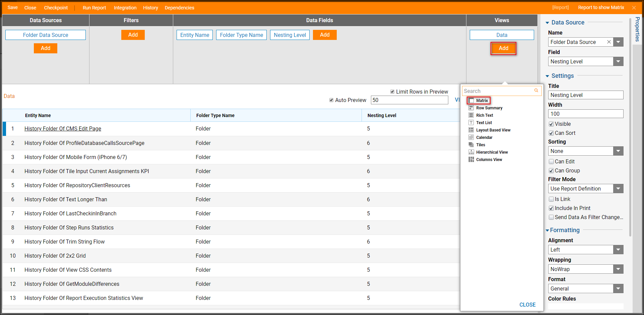Enable the Can Edit checkbox
The height and width of the screenshot is (315, 644).
coord(551,162)
